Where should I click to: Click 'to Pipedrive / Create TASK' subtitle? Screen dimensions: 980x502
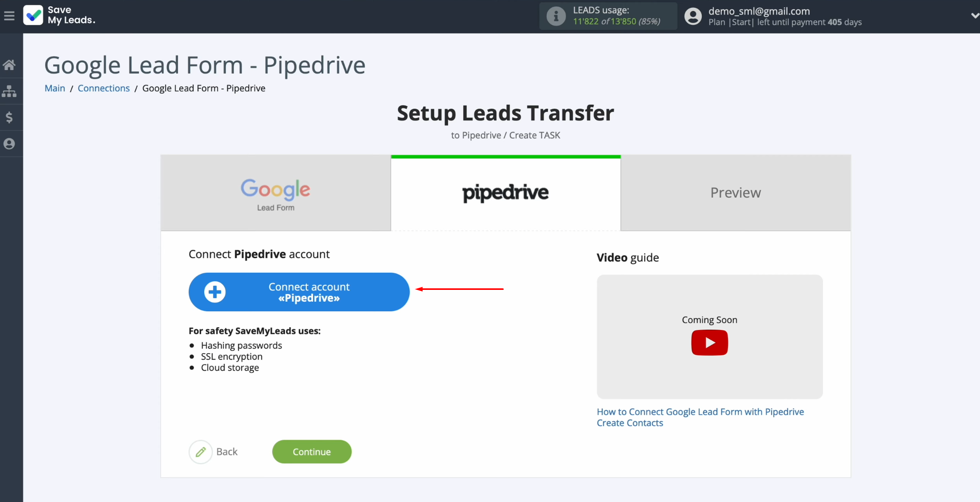click(x=506, y=135)
